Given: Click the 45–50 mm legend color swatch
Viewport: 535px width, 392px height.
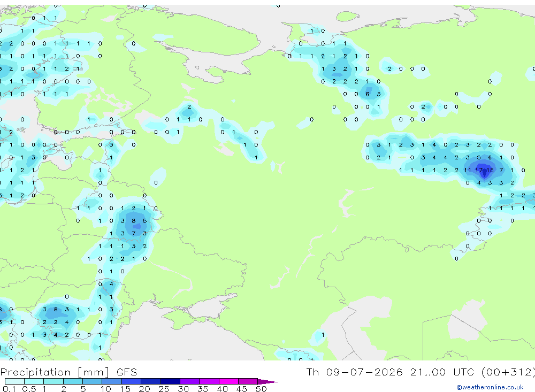Looking at the screenshot, I should pos(248,381).
